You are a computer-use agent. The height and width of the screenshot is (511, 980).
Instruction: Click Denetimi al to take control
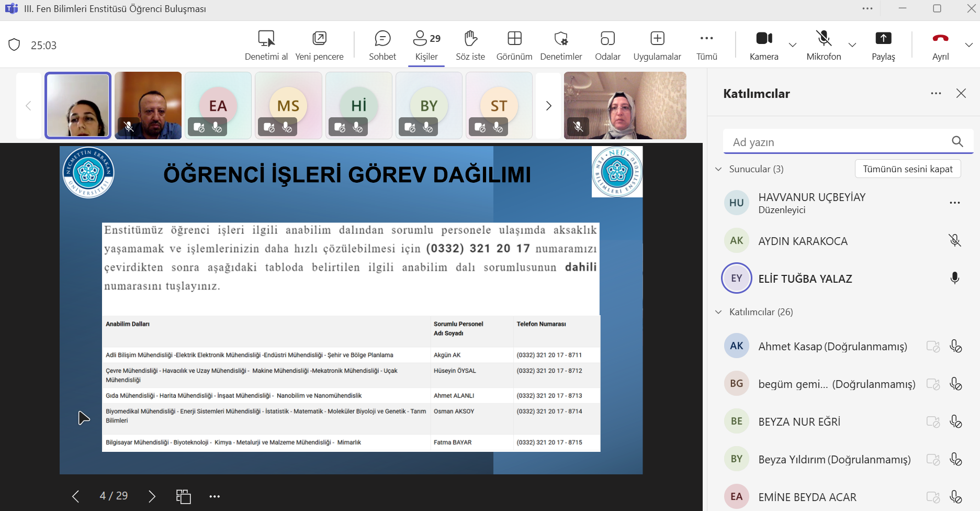tap(266, 45)
